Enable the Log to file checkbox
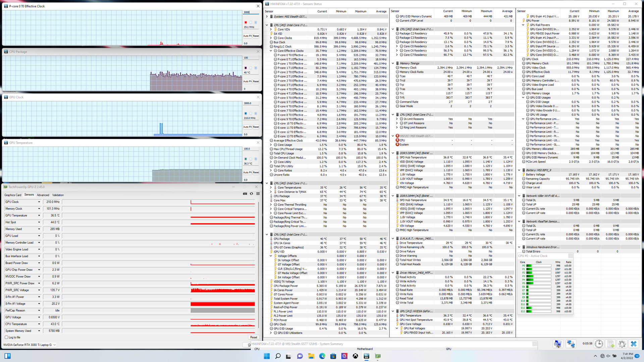644x362 pixels. [x=6, y=338]
